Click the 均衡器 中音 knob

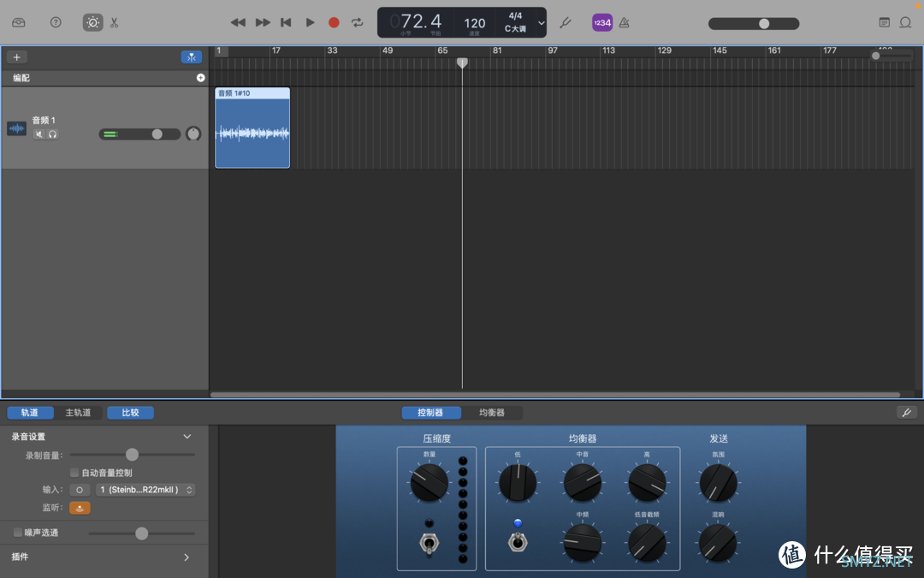pos(583,482)
